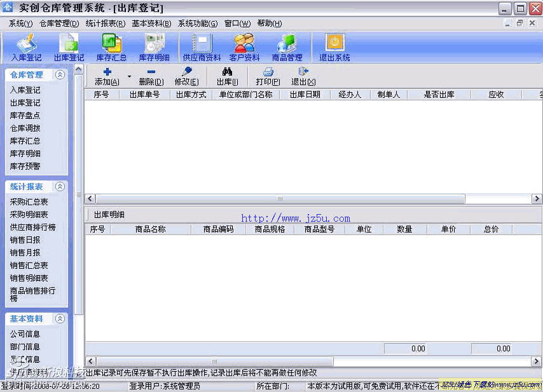543x392 pixels.
Task: Click the 打印(P) printer icon
Action: pyautogui.click(x=268, y=72)
